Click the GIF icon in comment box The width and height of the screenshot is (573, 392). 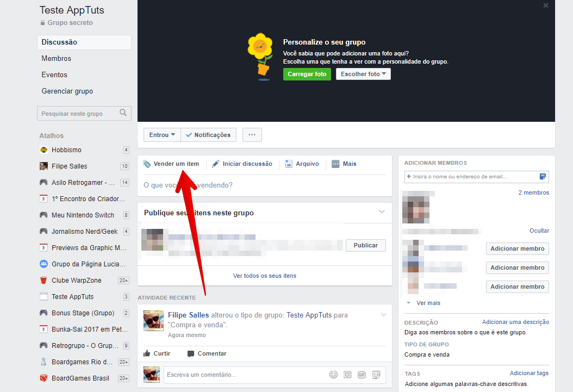[362, 375]
